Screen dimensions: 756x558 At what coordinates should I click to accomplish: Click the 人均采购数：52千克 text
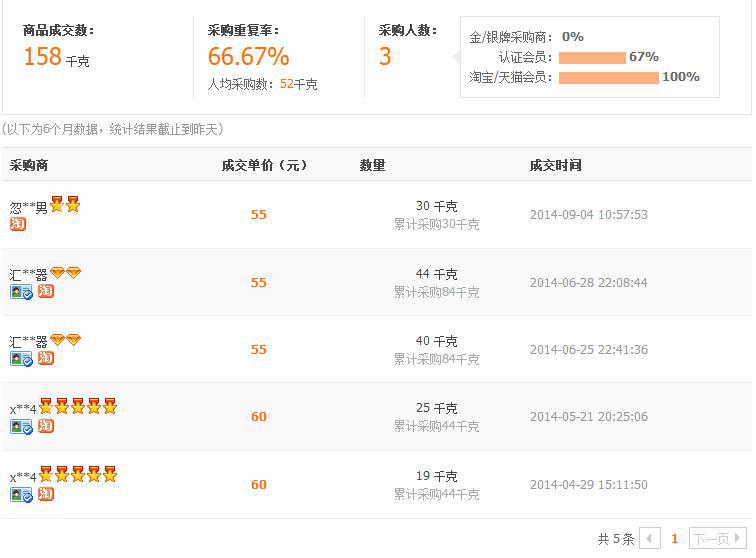262,84
